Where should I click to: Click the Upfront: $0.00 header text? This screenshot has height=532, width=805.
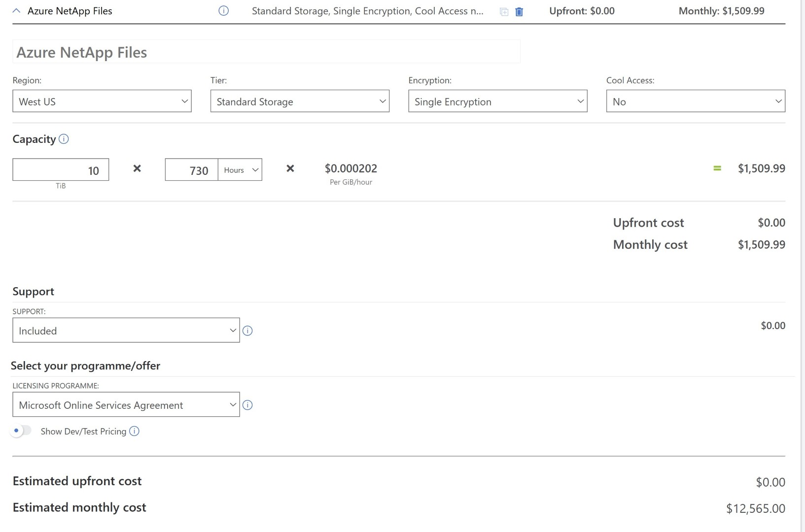582,11
